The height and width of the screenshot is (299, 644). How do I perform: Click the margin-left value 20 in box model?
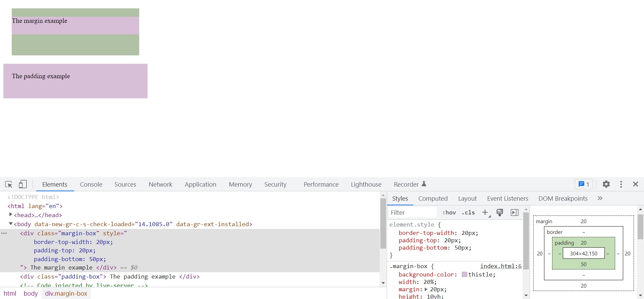(540, 253)
